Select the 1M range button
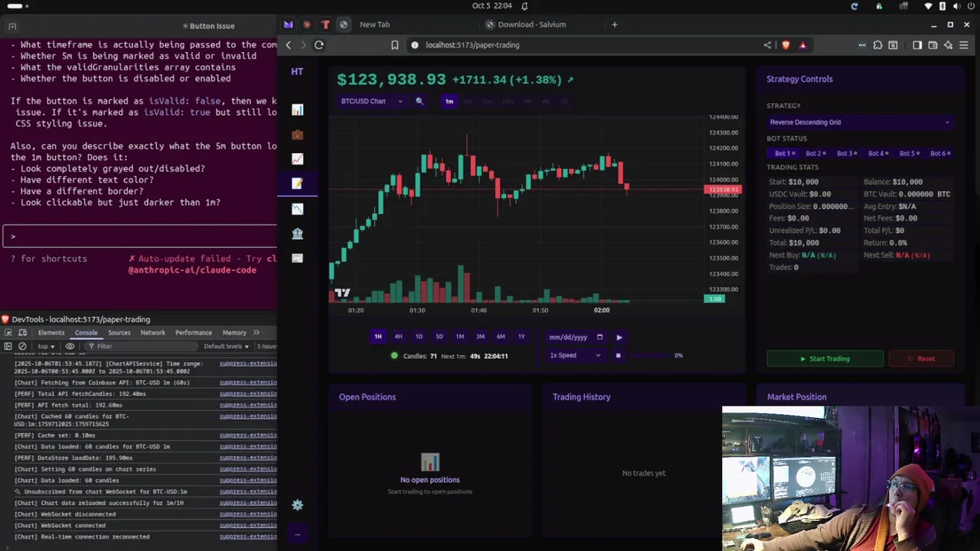Screen dimensions: 980x551 tap(459, 337)
